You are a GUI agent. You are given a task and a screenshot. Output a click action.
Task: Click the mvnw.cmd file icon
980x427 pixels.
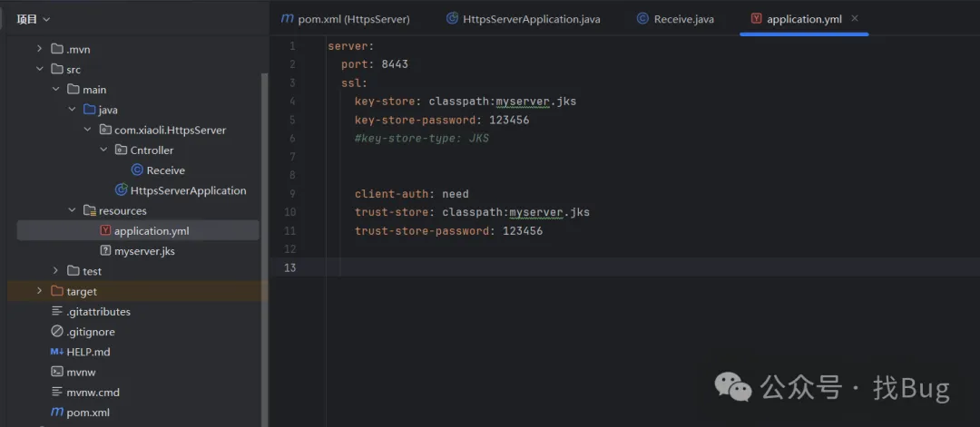57,392
